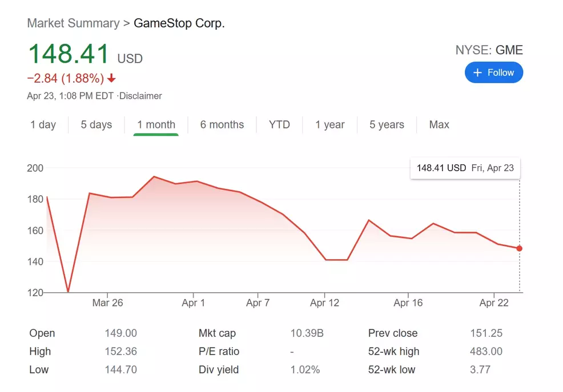Go to Market Summary breadcrumb
This screenshot has height=392, width=563.
[73, 23]
